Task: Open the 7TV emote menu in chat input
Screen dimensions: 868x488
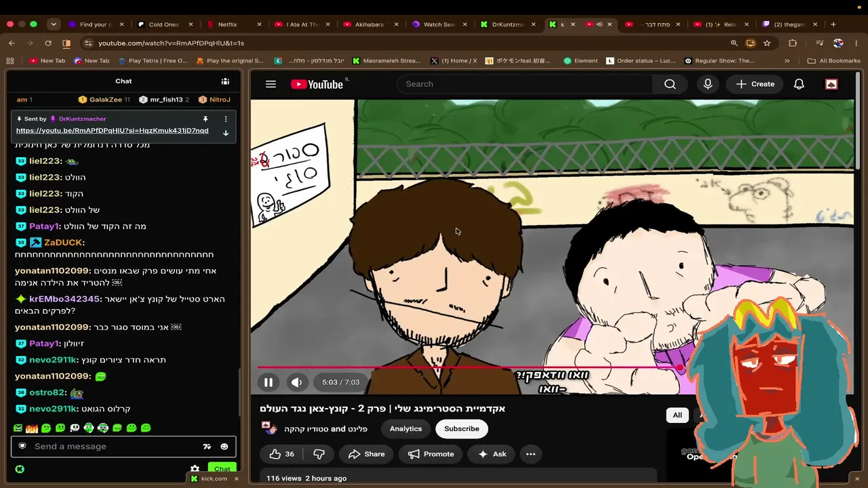Action: 208,447
